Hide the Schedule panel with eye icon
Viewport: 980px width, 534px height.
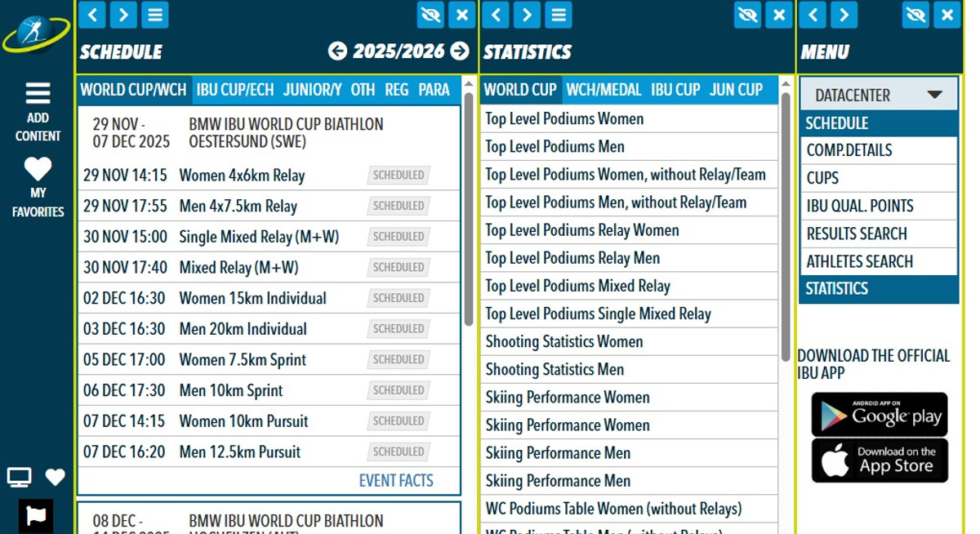(x=430, y=15)
